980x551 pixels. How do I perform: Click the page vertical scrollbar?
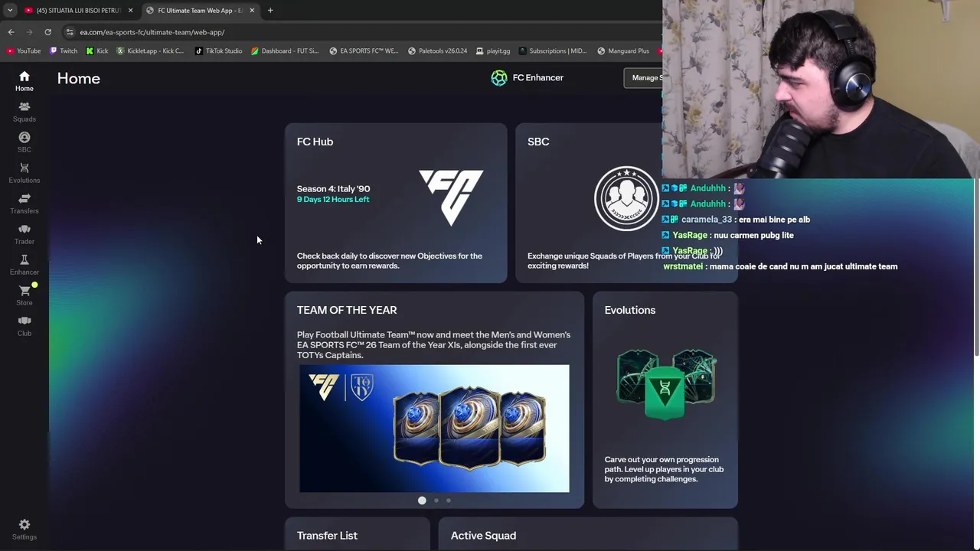(976, 268)
